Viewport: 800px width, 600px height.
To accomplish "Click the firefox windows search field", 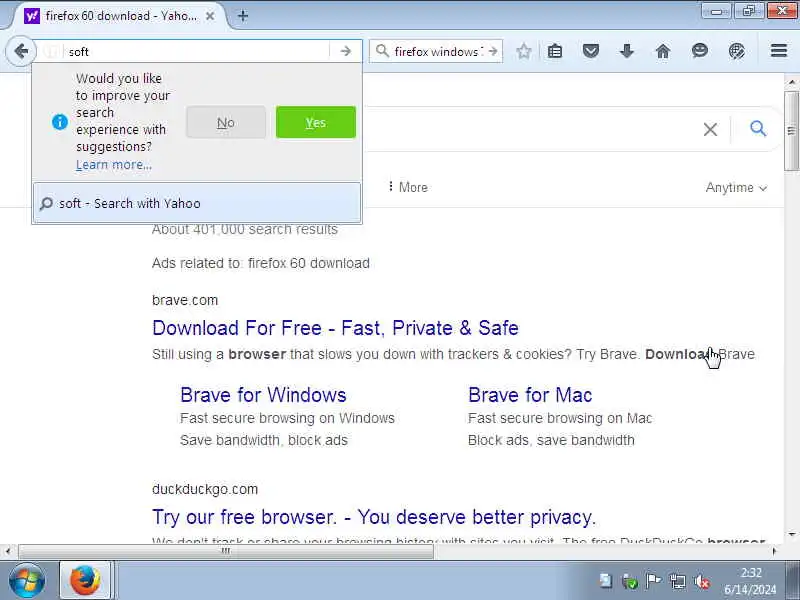I will coord(436,51).
